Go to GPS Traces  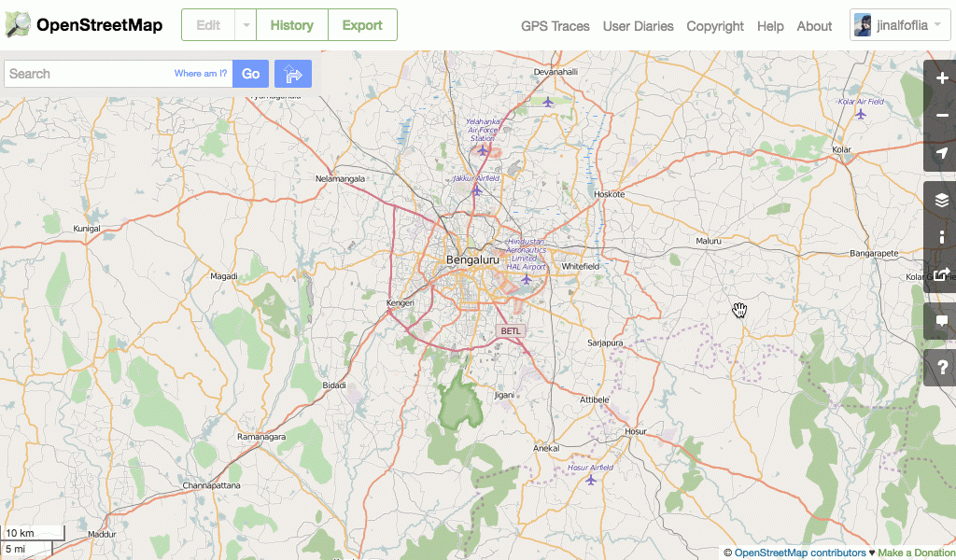tap(555, 26)
